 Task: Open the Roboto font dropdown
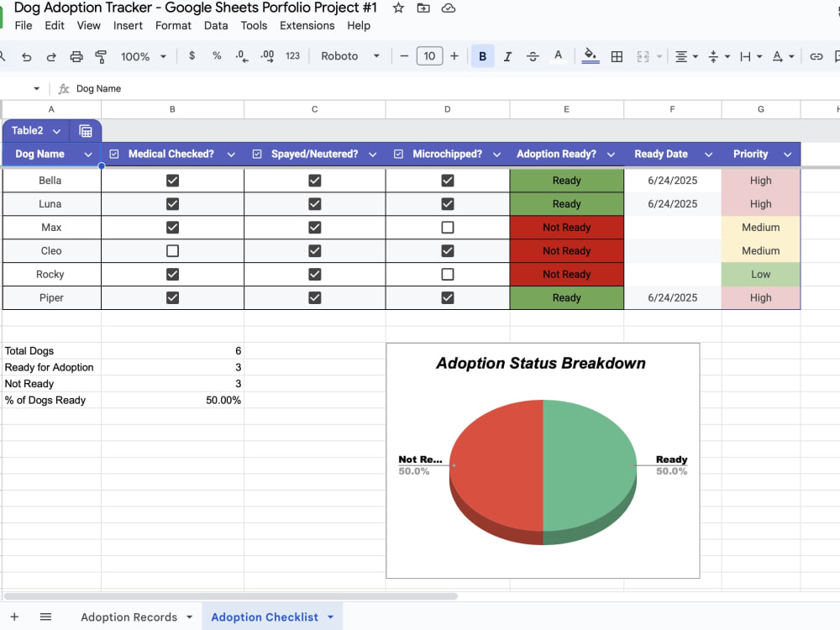(350, 56)
